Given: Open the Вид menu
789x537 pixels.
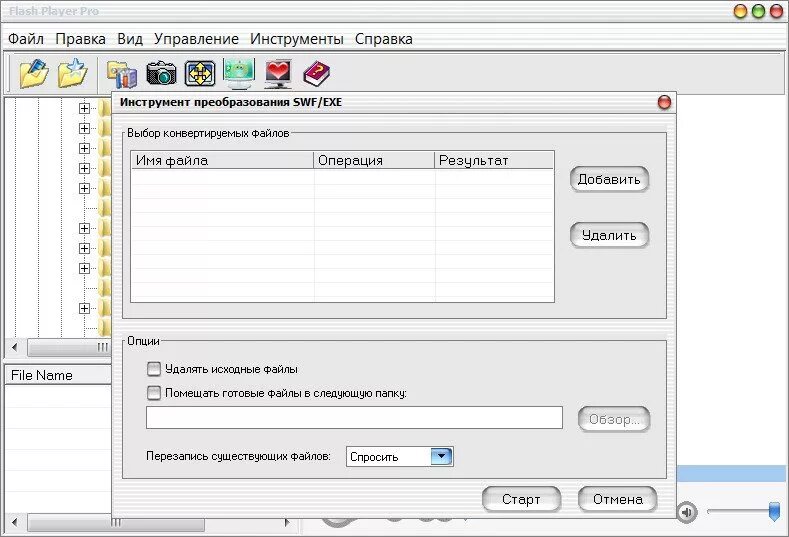Looking at the screenshot, I should pyautogui.click(x=130, y=39).
